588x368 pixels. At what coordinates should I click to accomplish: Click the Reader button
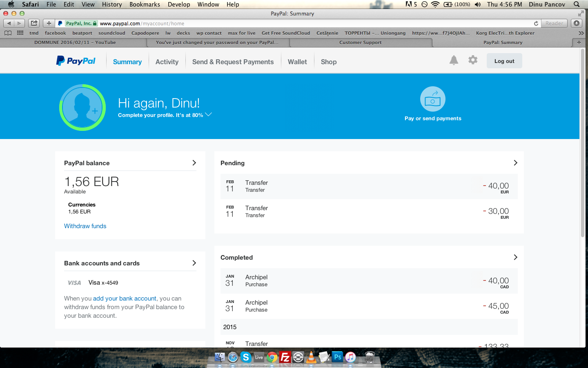point(554,23)
